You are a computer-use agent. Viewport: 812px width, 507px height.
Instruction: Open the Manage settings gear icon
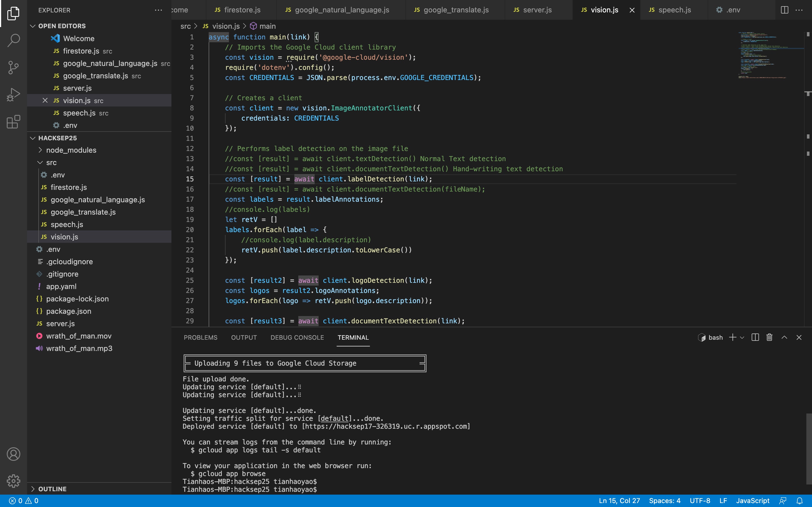[x=14, y=481]
